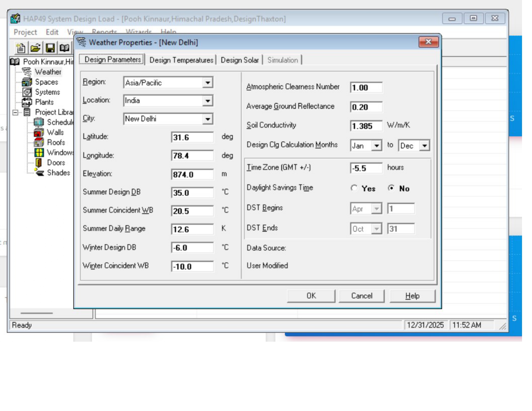Select the Roofs library icon

coord(39,142)
